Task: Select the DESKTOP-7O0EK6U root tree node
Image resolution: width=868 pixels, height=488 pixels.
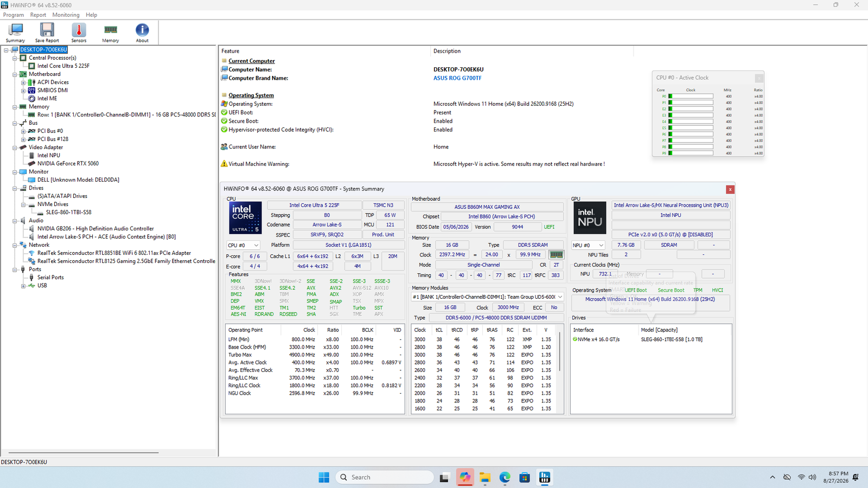Action: [x=44, y=50]
